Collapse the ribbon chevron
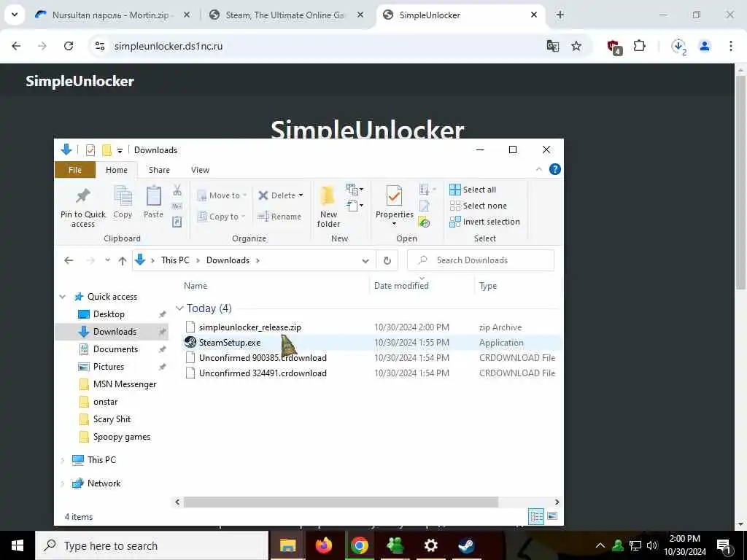The width and height of the screenshot is (747, 560). [539, 169]
